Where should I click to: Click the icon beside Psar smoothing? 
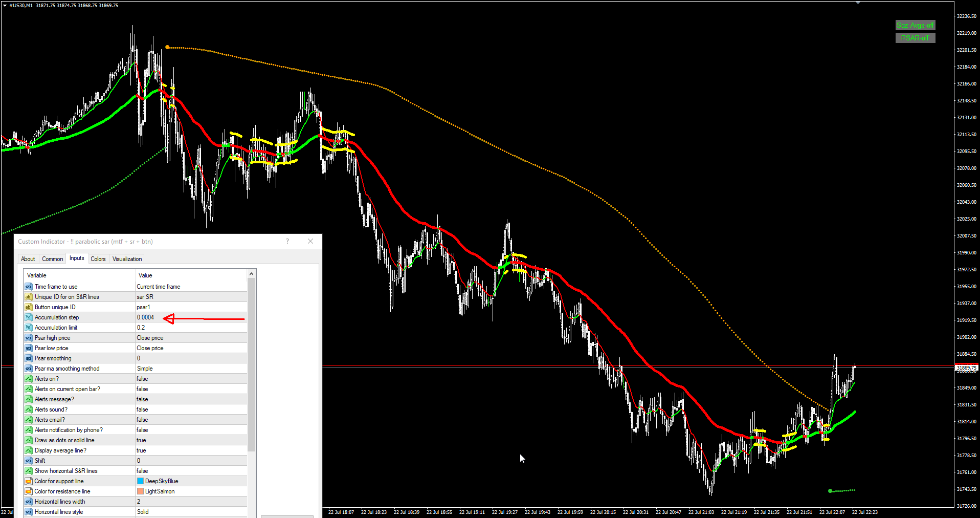(x=28, y=358)
